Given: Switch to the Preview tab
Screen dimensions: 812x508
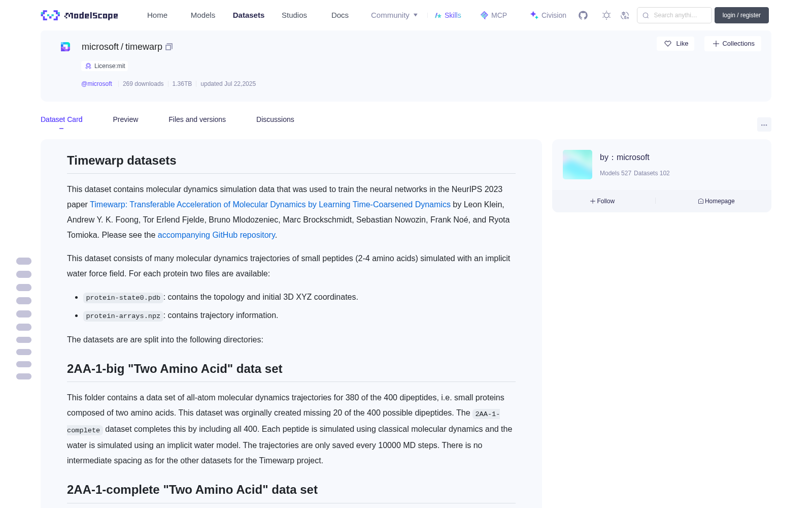Looking at the screenshot, I should pyautogui.click(x=125, y=119).
